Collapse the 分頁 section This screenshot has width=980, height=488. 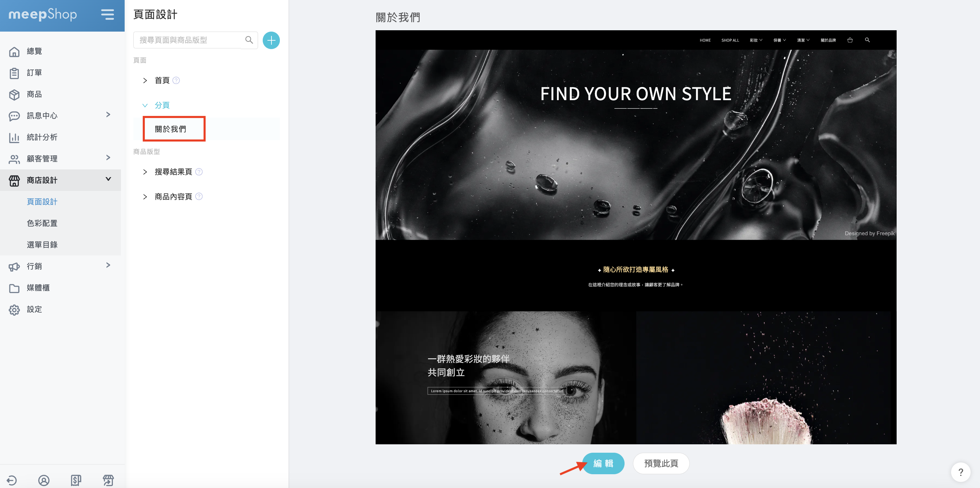[145, 106]
